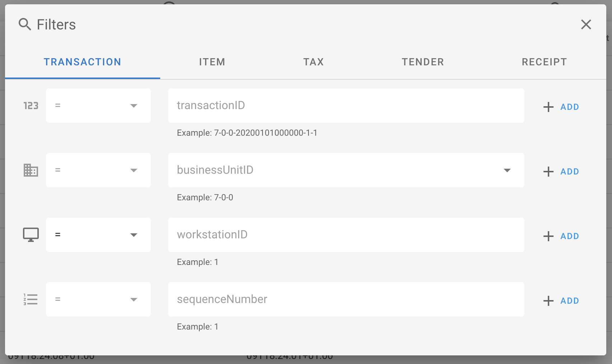Open the operator dropdown for workstationID
Viewport: 612px width, 364px height.
click(98, 235)
